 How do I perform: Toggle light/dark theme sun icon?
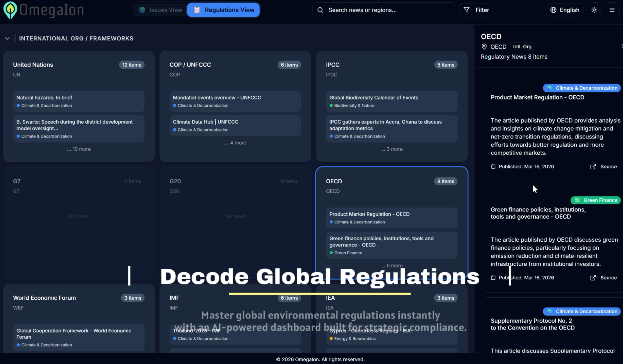[x=594, y=10]
